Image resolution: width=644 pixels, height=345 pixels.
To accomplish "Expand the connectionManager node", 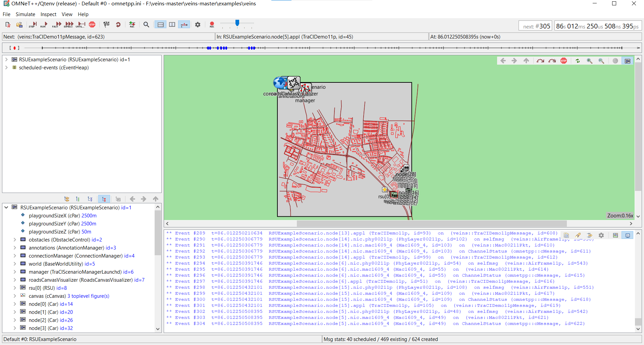I will point(15,256).
